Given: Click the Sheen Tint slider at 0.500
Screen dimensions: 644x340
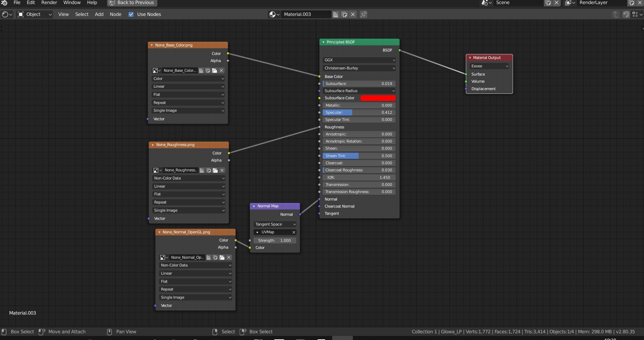Looking at the screenshot, I should 359,156.
